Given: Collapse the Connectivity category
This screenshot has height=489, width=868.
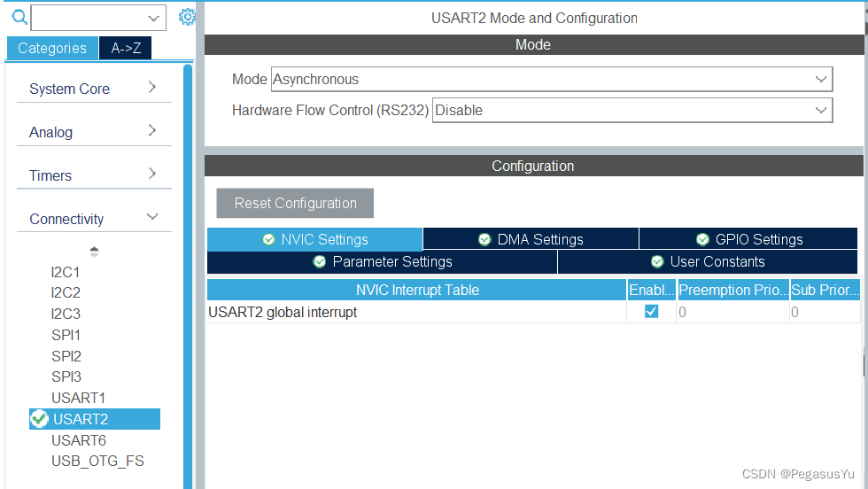Looking at the screenshot, I should click(93, 219).
